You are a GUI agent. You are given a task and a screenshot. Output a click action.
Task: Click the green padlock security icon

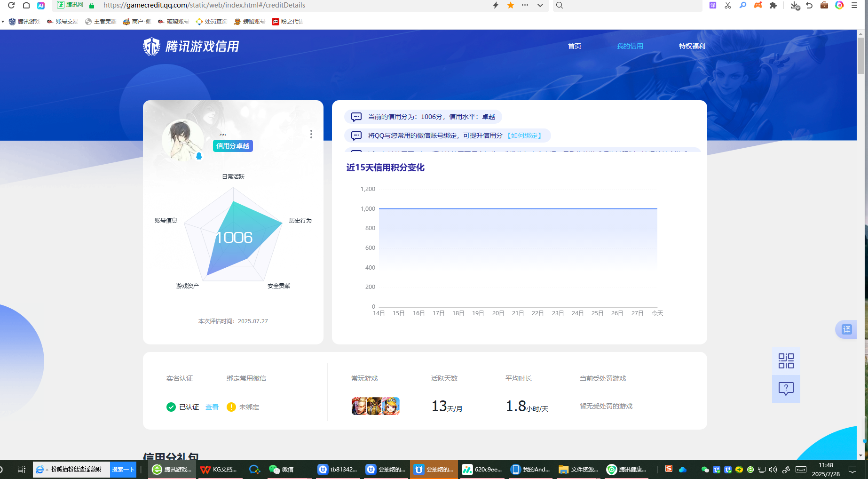(92, 6)
